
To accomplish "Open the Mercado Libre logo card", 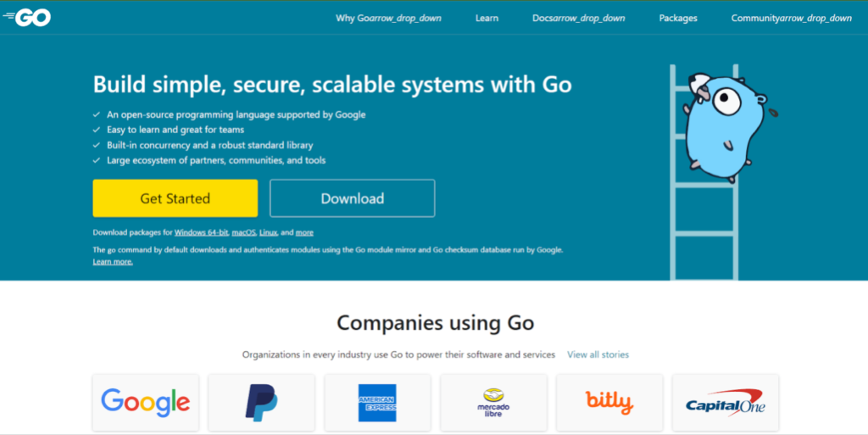I will [493, 402].
